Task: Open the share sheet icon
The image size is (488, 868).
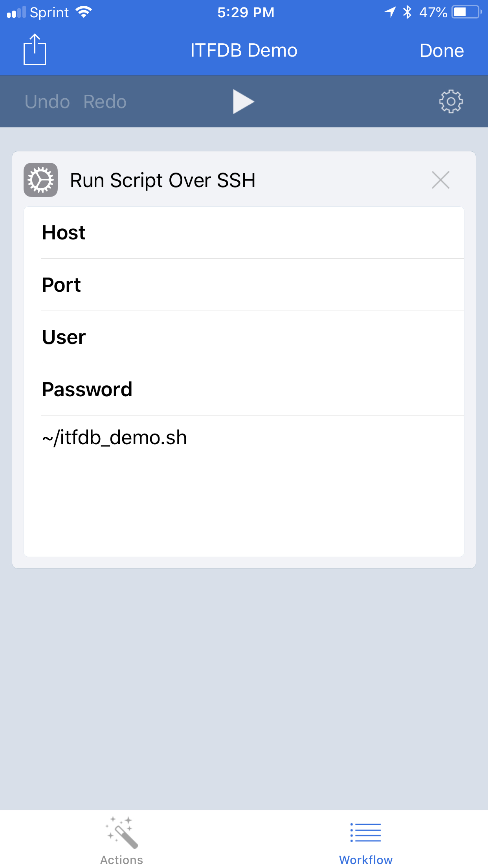Action: [36, 50]
